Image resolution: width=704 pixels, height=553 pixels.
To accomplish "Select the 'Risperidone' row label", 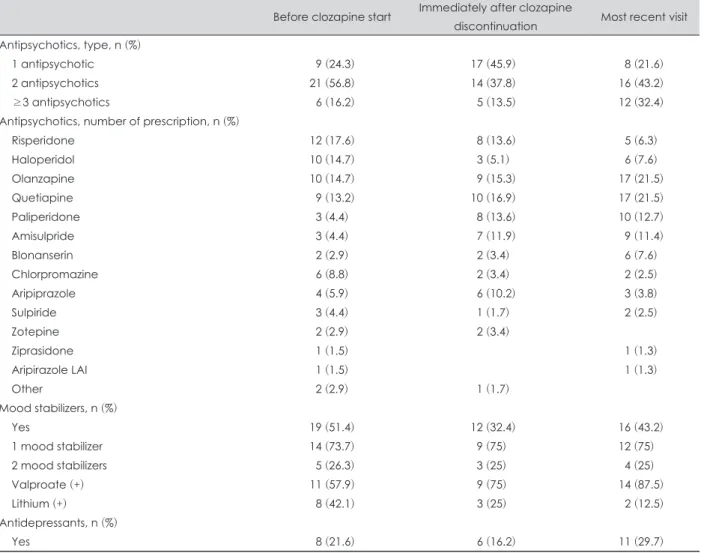I will [x=43, y=140].
